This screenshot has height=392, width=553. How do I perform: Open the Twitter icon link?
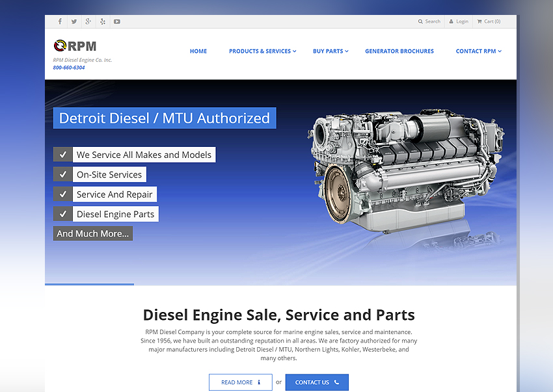point(74,21)
